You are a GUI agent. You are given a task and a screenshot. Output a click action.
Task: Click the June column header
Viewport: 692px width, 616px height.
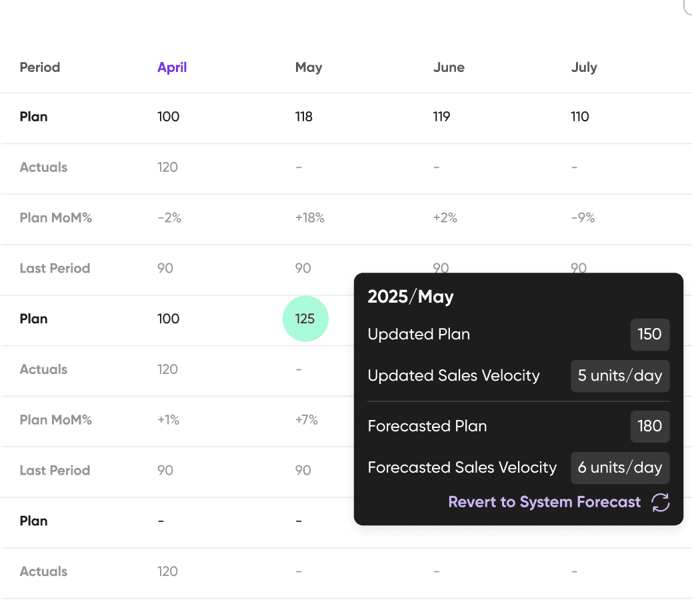[x=449, y=67]
